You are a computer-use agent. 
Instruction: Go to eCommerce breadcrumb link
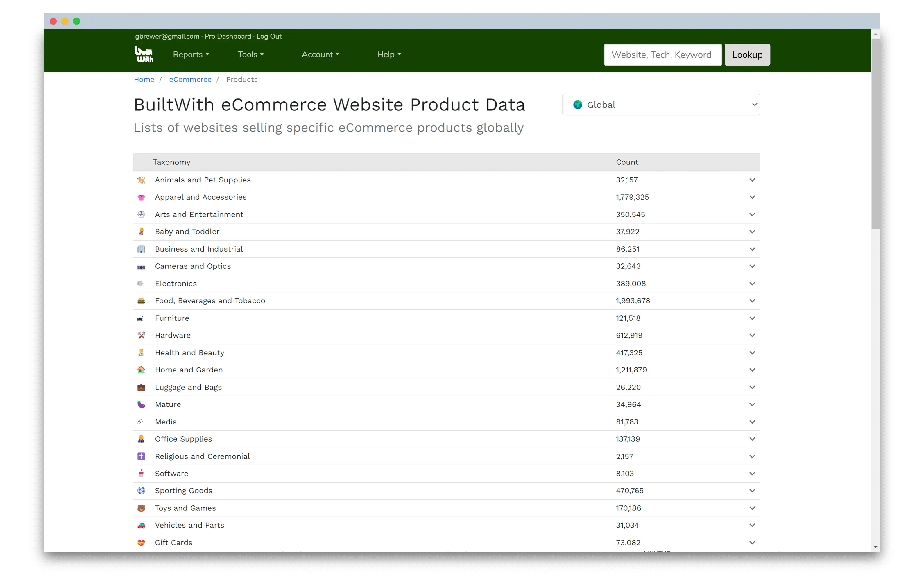pos(190,79)
